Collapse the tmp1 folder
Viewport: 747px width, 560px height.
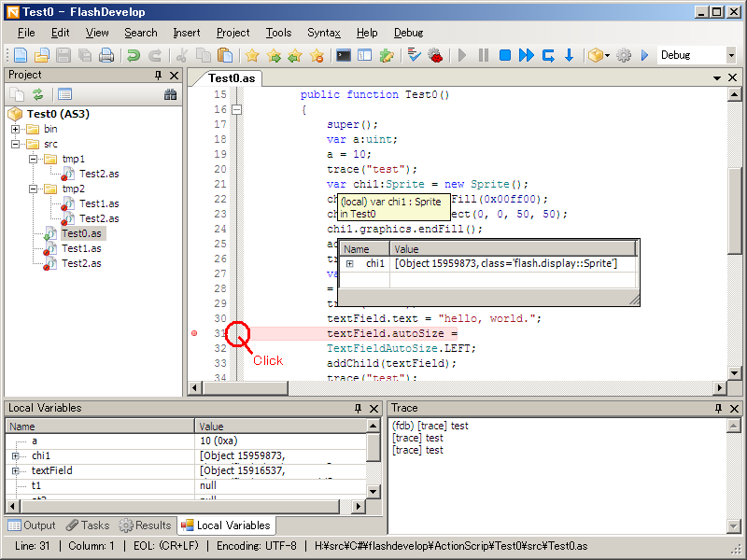tap(33, 159)
